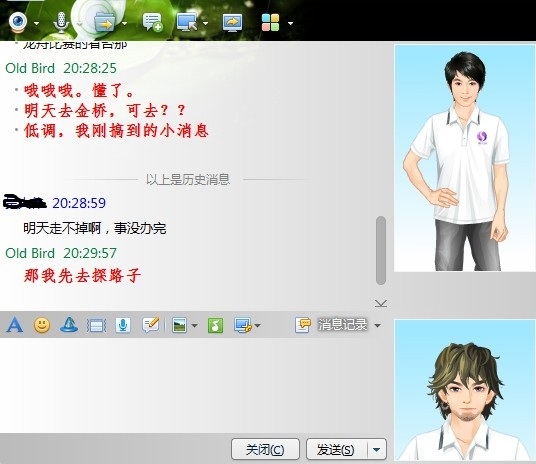Open the colorful apps grid icon
This screenshot has height=464, width=536.
[x=270, y=23]
